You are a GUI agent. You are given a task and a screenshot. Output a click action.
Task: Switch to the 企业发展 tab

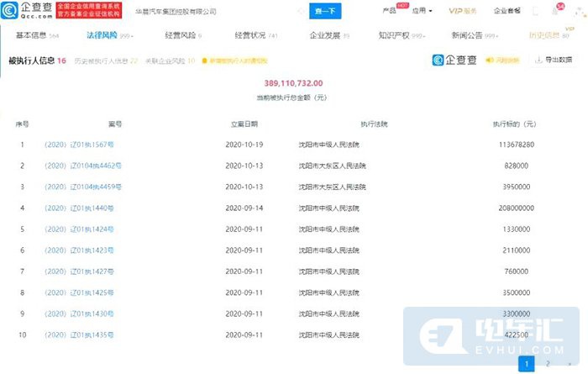(x=329, y=35)
